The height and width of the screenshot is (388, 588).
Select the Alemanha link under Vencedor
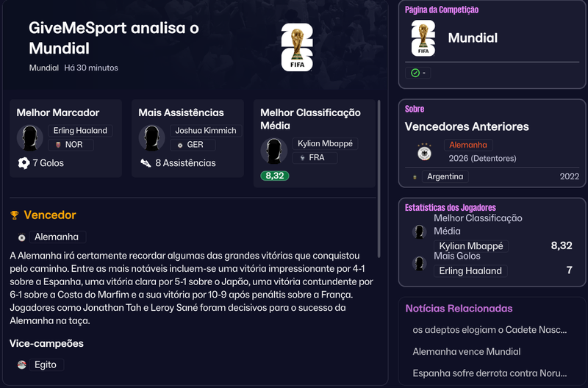point(57,237)
